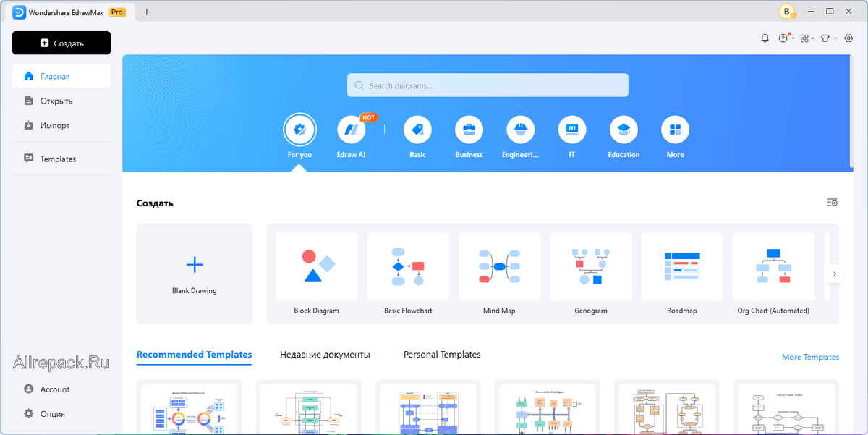Click the More Templates link

pyautogui.click(x=810, y=358)
